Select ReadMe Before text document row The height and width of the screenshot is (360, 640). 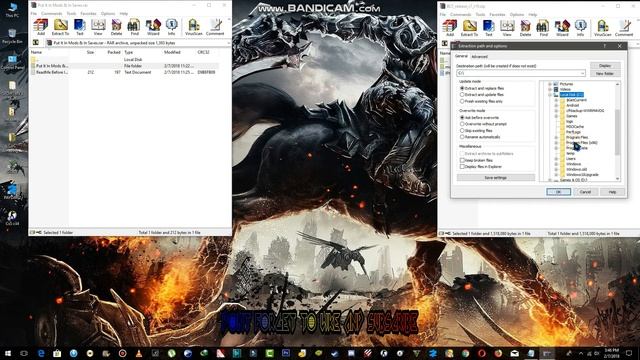point(125,72)
